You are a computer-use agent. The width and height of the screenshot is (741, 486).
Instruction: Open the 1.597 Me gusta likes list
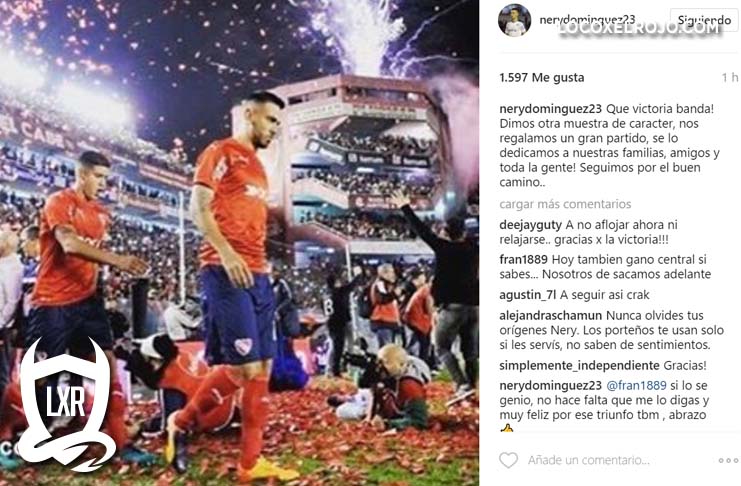pos(542,78)
